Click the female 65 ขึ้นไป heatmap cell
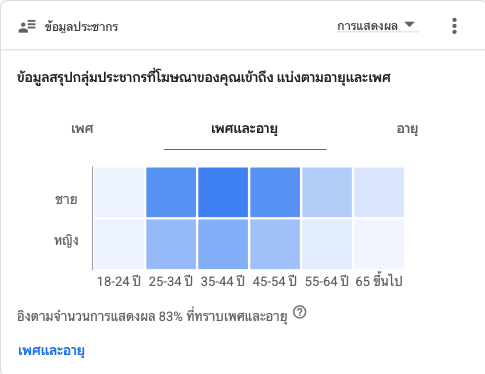Image resolution: width=485 pixels, height=374 pixels. click(379, 244)
